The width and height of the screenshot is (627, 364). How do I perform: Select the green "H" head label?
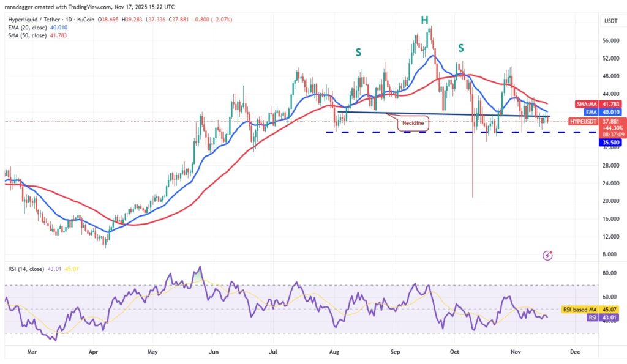[424, 20]
